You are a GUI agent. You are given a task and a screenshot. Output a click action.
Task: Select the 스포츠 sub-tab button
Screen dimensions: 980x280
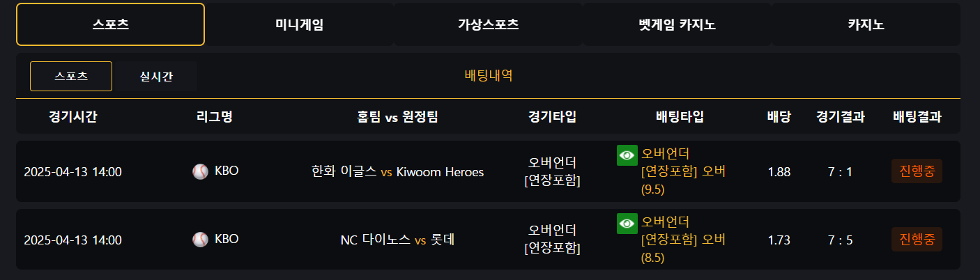click(x=71, y=76)
